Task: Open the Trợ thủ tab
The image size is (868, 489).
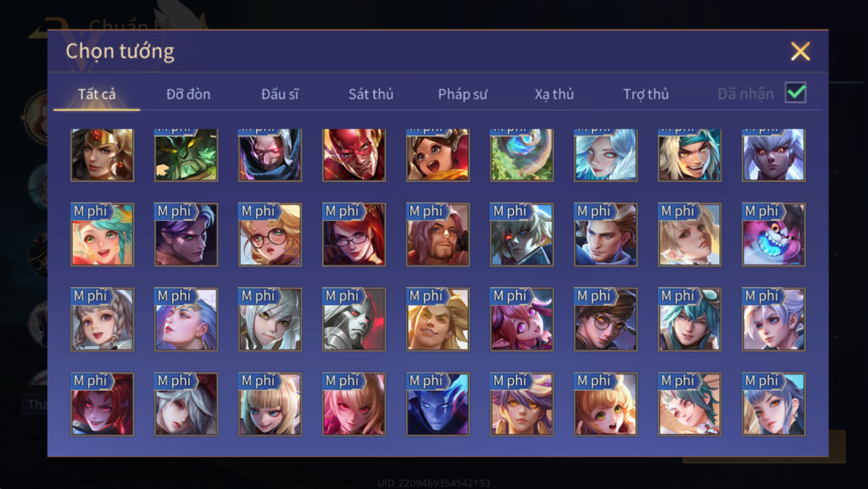Action: pyautogui.click(x=645, y=94)
